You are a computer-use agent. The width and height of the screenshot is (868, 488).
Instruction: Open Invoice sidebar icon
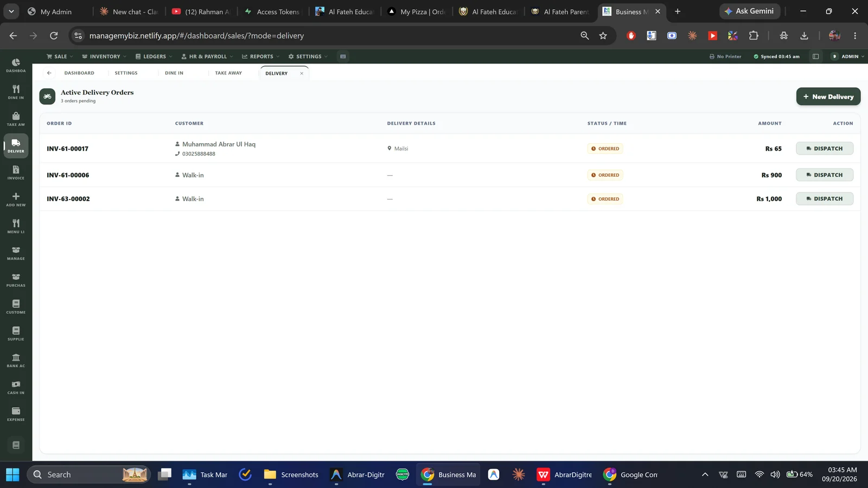(16, 172)
